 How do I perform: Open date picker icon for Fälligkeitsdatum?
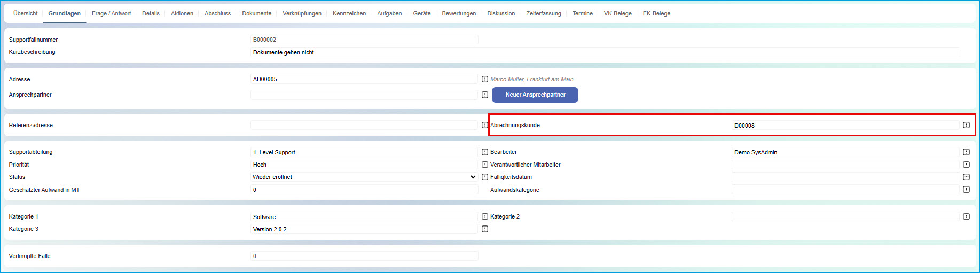pyautogui.click(x=966, y=177)
